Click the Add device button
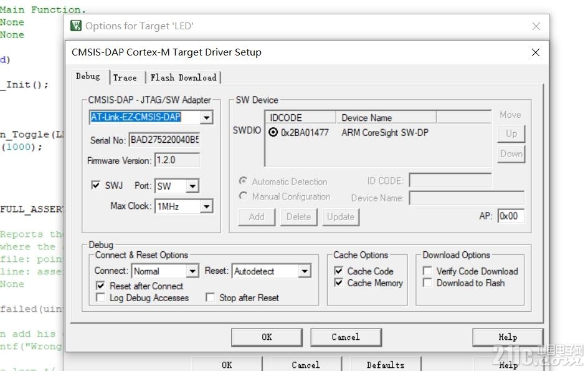This screenshot has width=588, height=371. click(257, 217)
